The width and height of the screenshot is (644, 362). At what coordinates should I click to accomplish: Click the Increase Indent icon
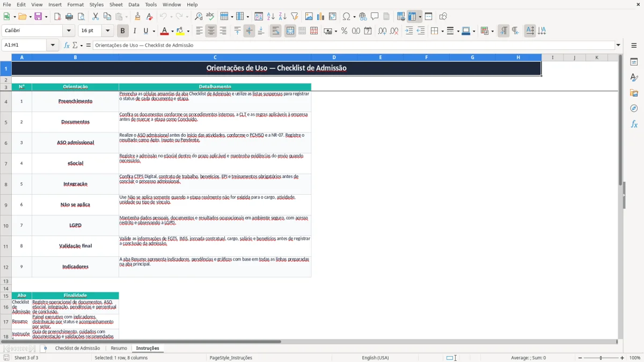[409, 31]
